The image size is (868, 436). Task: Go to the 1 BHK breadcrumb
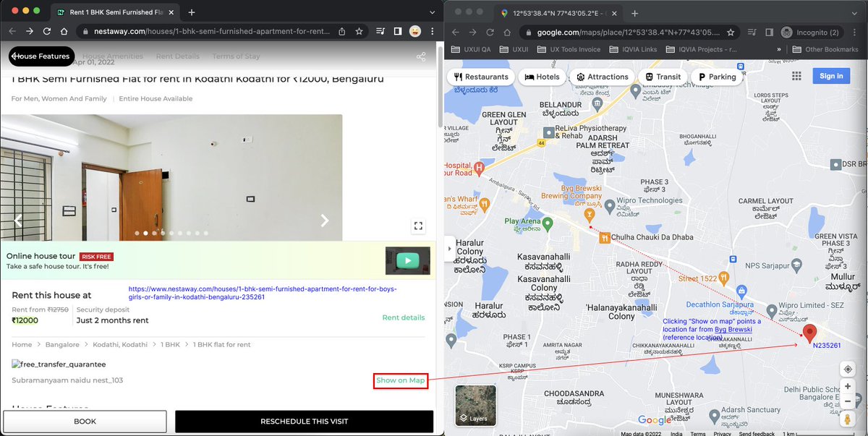click(x=170, y=345)
